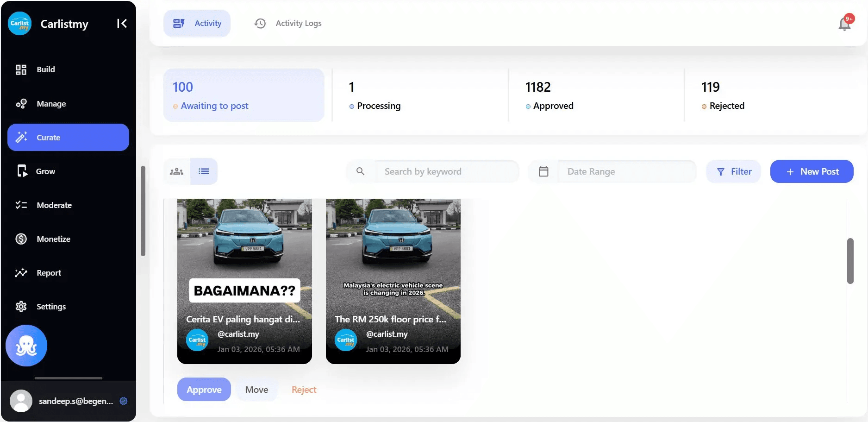This screenshot has width=868, height=422.
Task: Click the octopus assistant chat icon
Action: (26, 346)
